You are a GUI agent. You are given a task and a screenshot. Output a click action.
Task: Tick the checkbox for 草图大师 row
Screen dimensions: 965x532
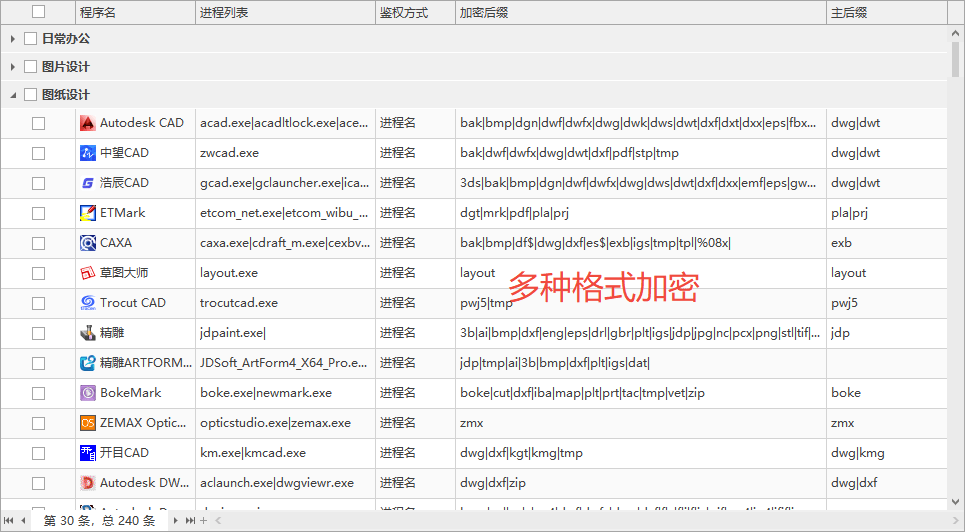coord(38,273)
